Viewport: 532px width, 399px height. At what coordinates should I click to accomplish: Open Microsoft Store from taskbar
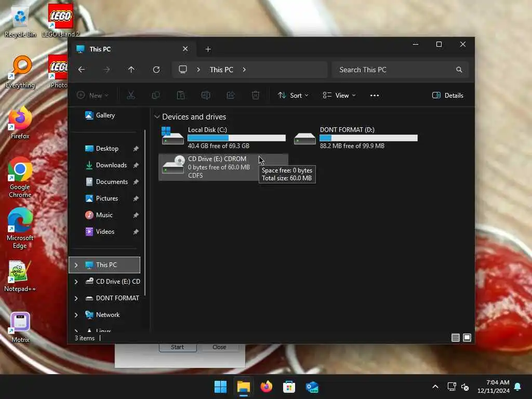click(289, 387)
